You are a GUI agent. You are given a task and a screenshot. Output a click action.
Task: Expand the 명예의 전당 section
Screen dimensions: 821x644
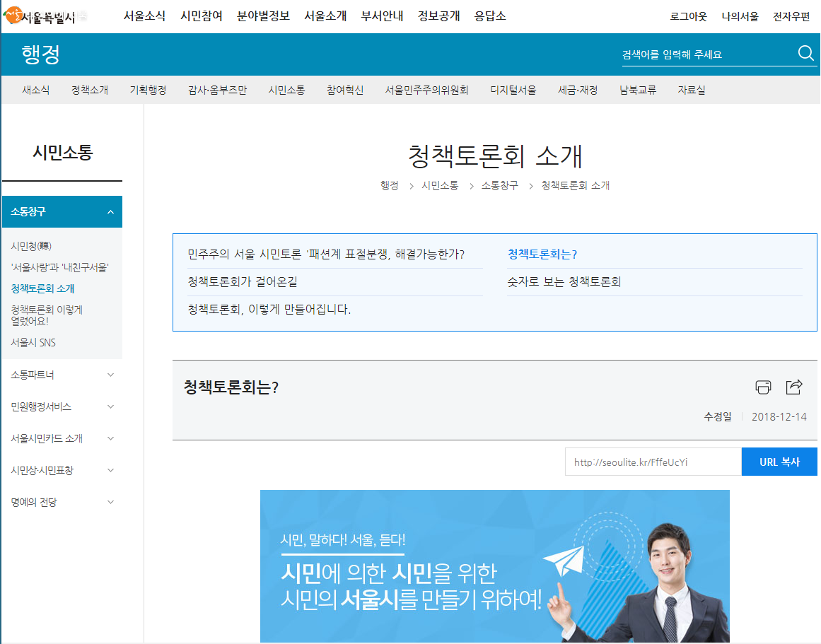110,502
